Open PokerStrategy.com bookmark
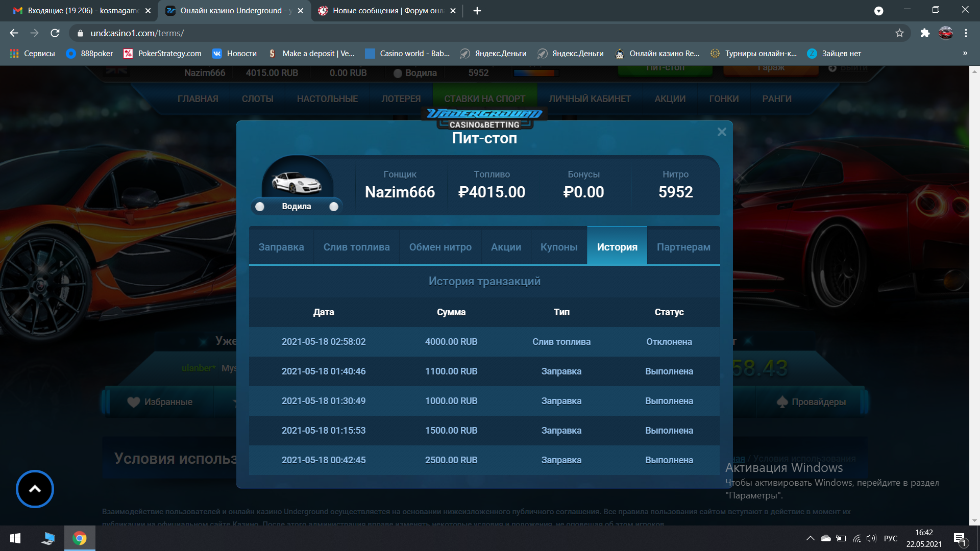 coord(163,54)
